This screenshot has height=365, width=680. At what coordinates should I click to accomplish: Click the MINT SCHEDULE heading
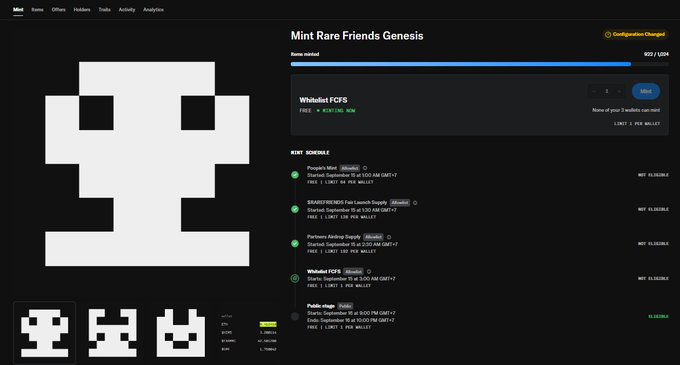pos(310,153)
